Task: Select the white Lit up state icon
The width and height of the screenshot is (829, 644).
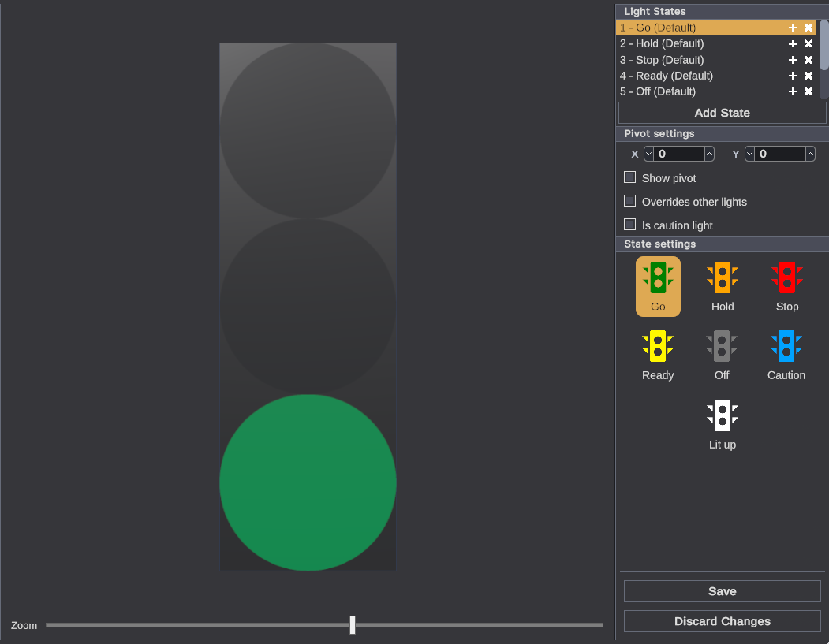Action: tap(722, 416)
